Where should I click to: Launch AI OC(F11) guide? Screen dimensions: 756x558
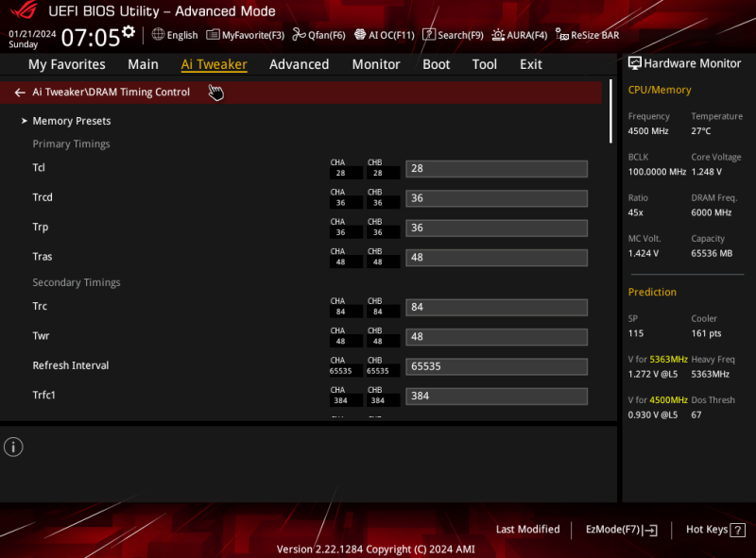[385, 35]
